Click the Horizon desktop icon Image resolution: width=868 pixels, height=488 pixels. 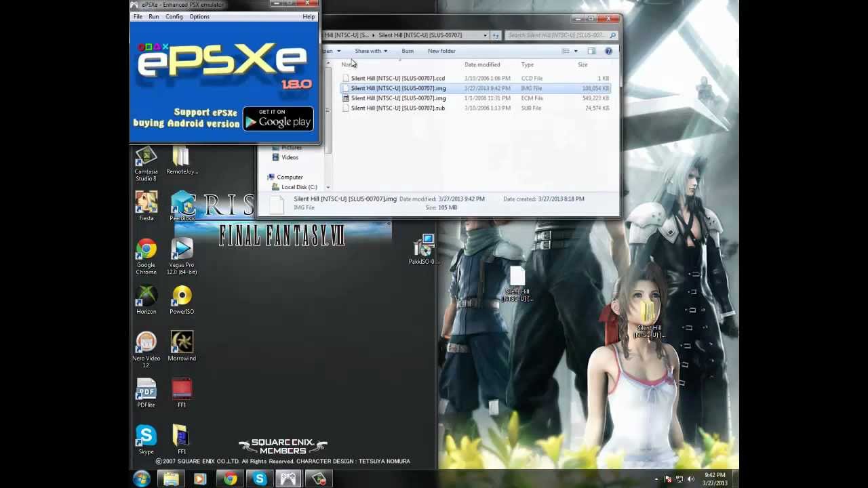(x=146, y=300)
